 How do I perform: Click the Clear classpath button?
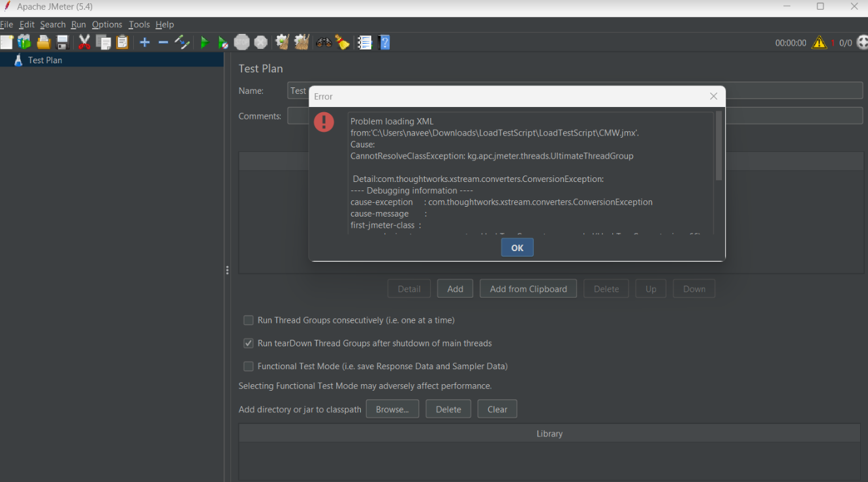click(497, 409)
